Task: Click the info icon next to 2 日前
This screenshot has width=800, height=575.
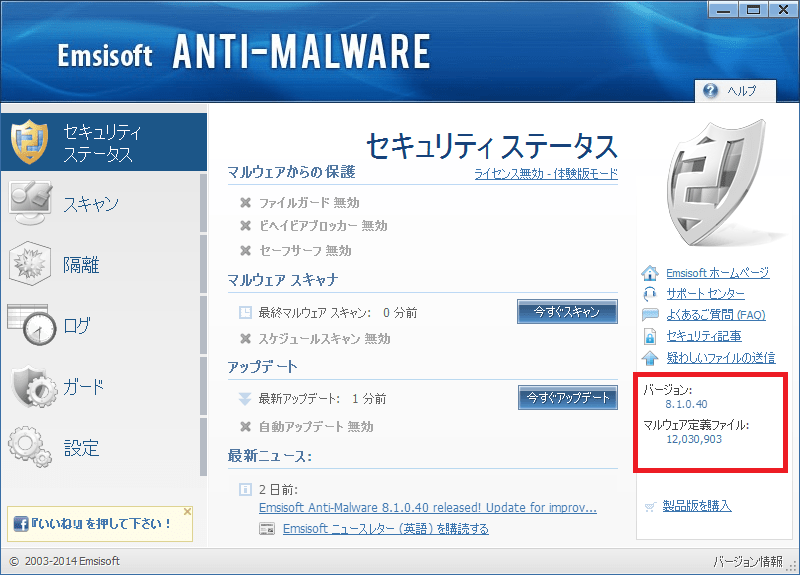Action: (x=245, y=490)
